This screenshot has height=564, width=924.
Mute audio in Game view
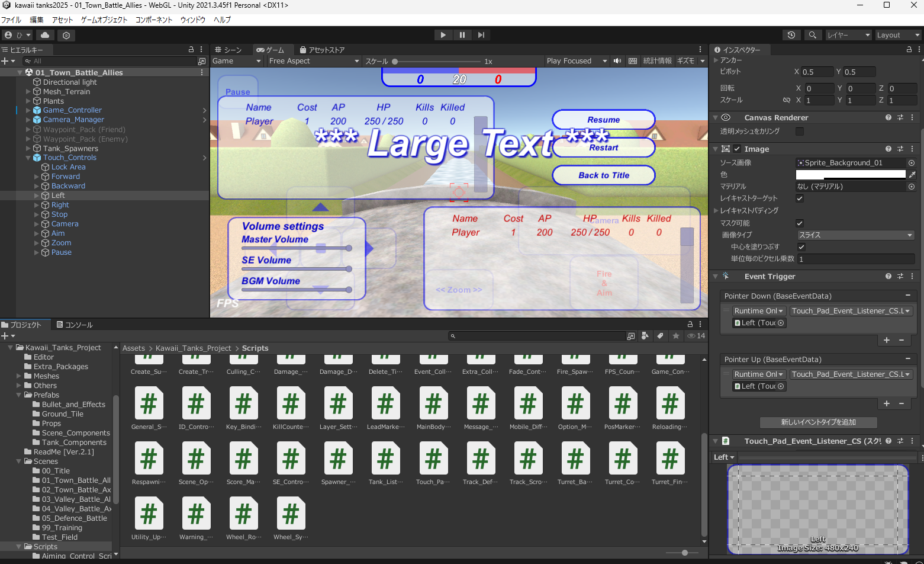[617, 61]
